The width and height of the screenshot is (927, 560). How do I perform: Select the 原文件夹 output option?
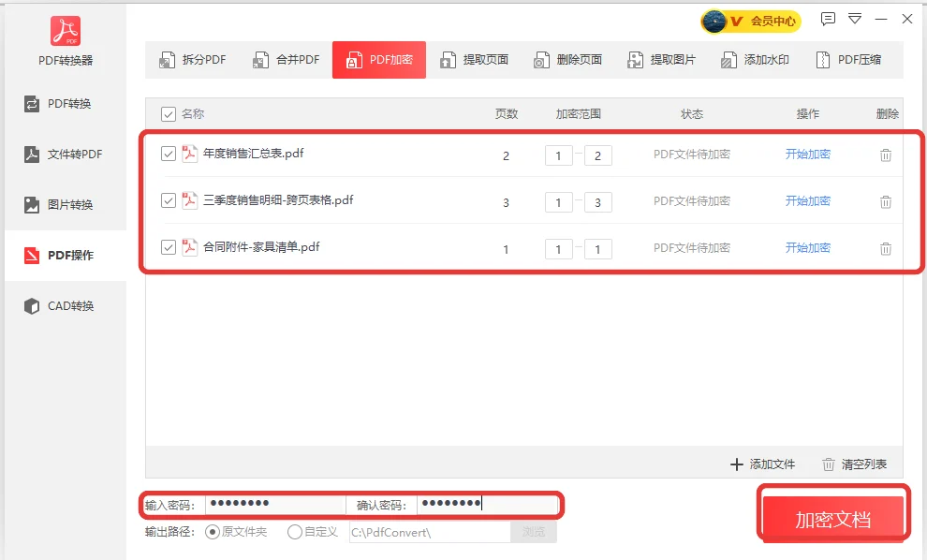pyautogui.click(x=236, y=532)
